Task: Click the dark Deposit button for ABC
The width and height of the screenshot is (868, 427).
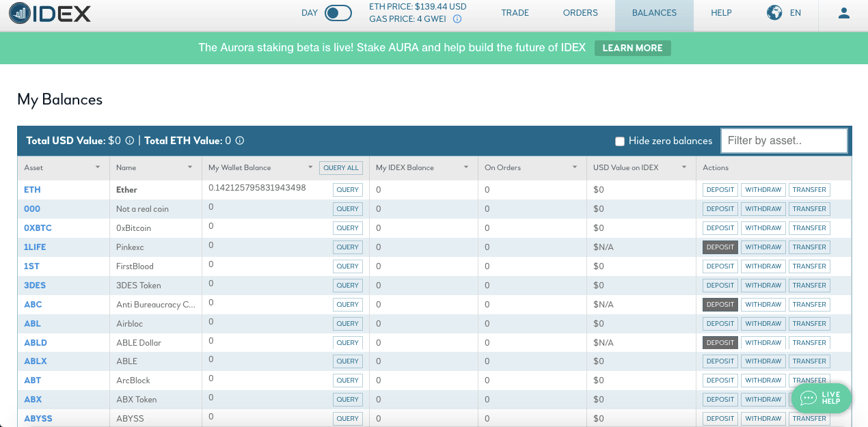Action: (x=720, y=305)
